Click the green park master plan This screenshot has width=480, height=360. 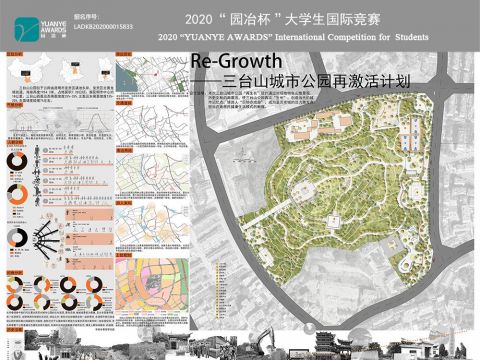337,190
